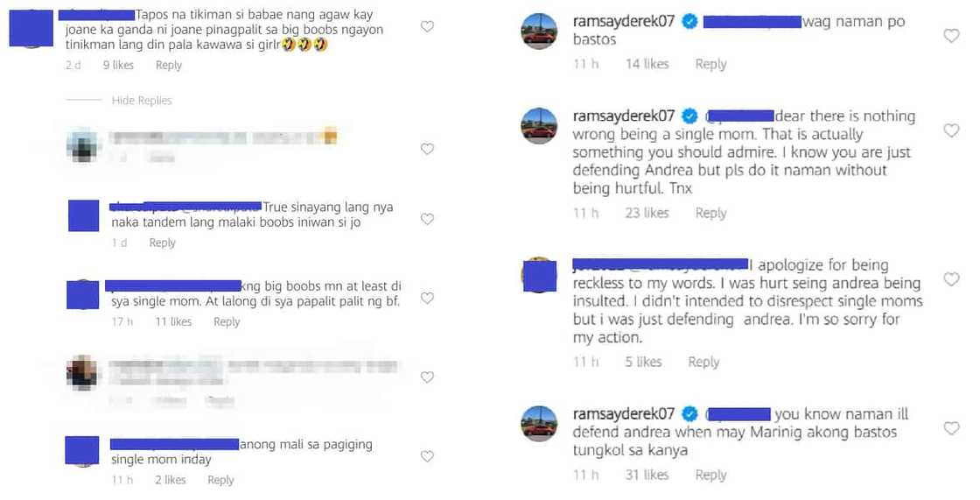Heart the 'nothing wrong being a single mom' comment

(x=951, y=130)
